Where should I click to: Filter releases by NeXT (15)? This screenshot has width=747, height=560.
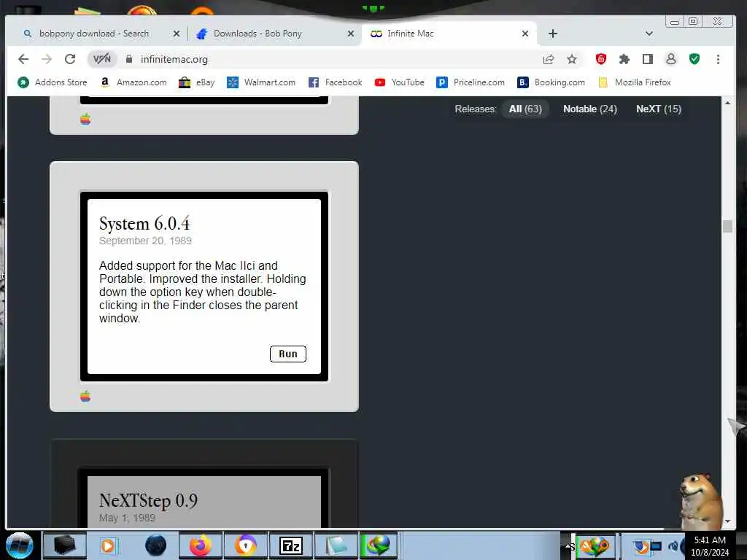pyautogui.click(x=659, y=109)
